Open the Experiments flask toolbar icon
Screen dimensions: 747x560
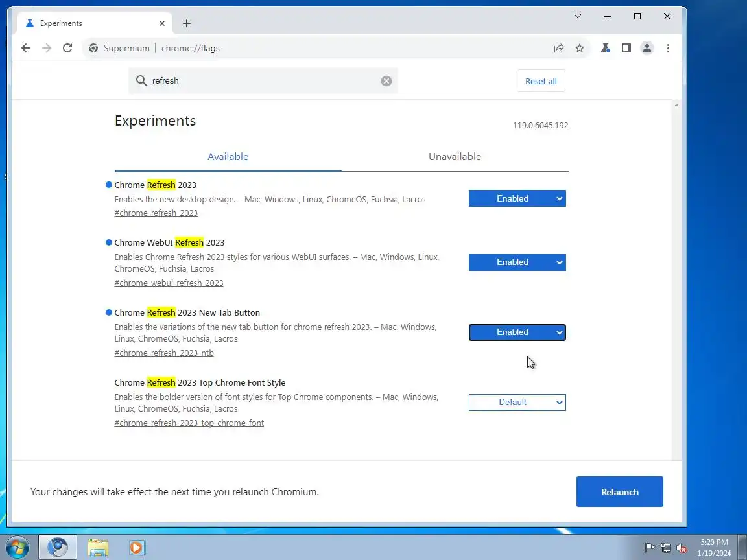[x=606, y=48]
